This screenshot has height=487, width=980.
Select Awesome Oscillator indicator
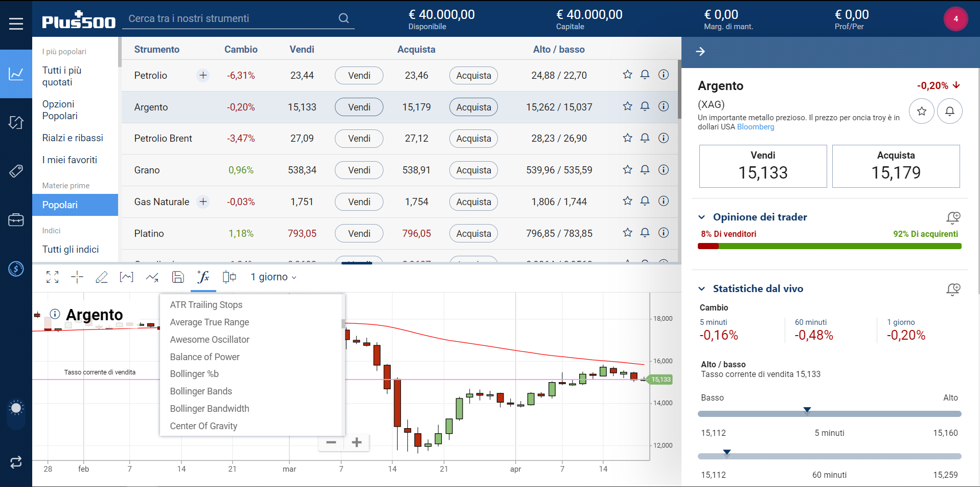(x=210, y=340)
